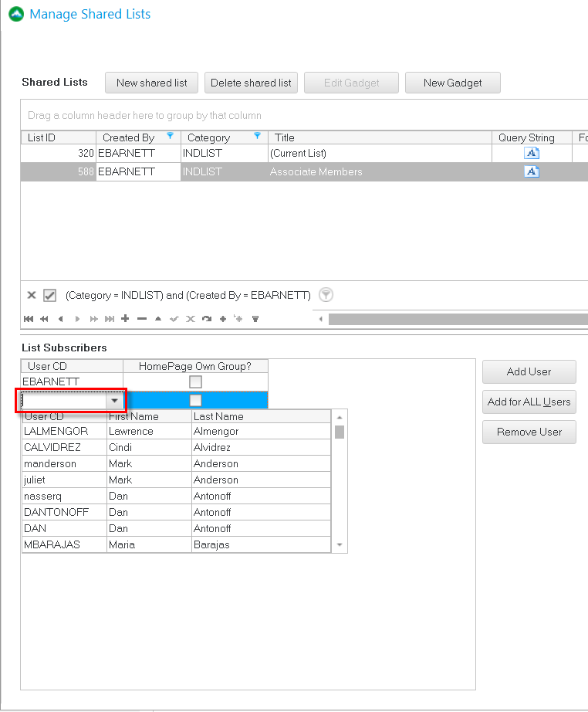Select List ID 320 cell
Image resolution: width=588 pixels, height=712 pixels.
pos(59,153)
